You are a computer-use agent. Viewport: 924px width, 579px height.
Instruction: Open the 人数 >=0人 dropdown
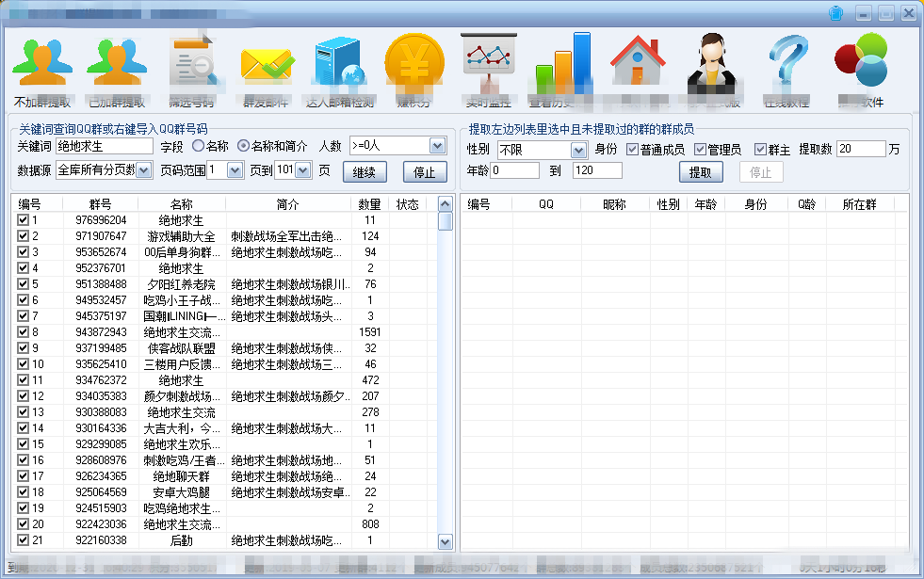click(x=437, y=146)
